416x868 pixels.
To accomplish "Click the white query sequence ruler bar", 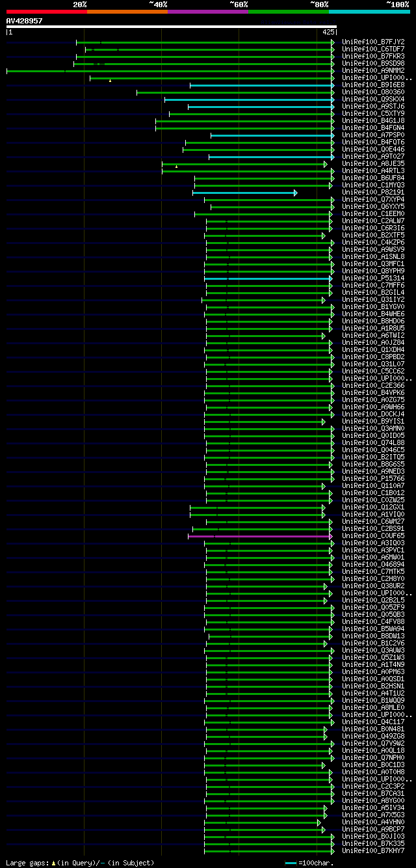I will (x=171, y=27).
